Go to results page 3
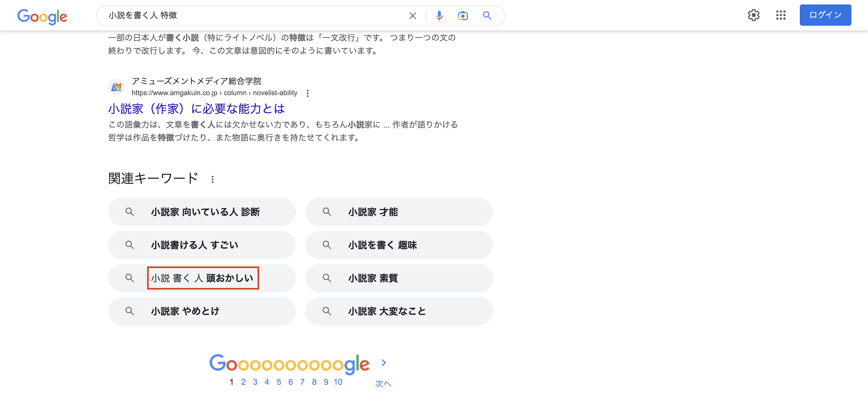Viewport: 868px width, 415px height. [255, 382]
